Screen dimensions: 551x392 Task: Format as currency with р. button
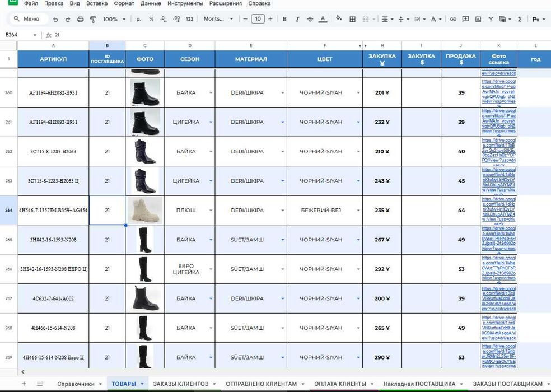[138, 19]
